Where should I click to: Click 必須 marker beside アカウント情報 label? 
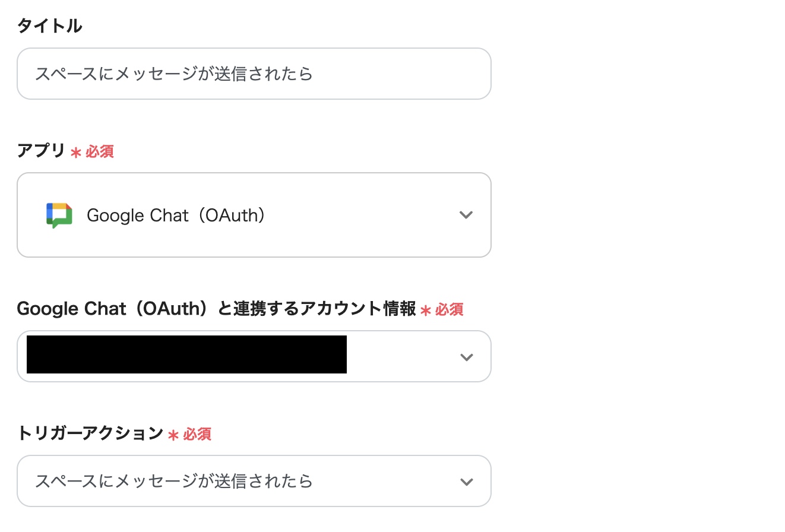(x=450, y=310)
